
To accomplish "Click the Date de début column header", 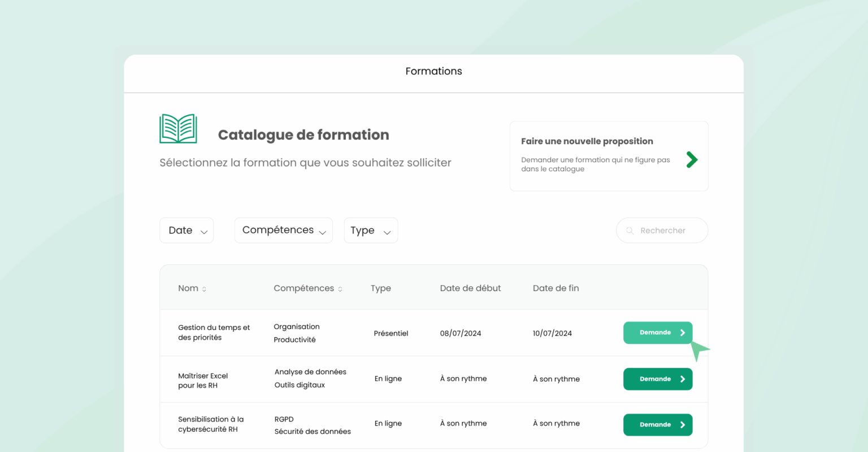I will click(x=470, y=288).
